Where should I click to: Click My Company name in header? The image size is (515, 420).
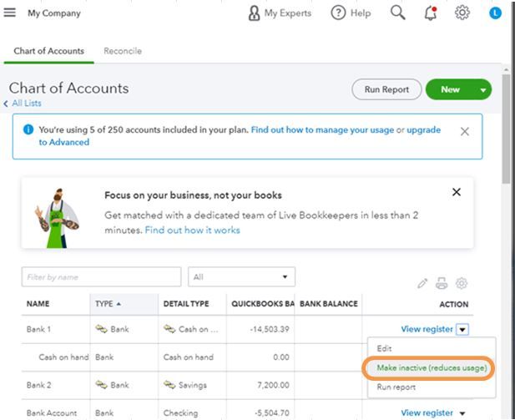[x=54, y=13]
